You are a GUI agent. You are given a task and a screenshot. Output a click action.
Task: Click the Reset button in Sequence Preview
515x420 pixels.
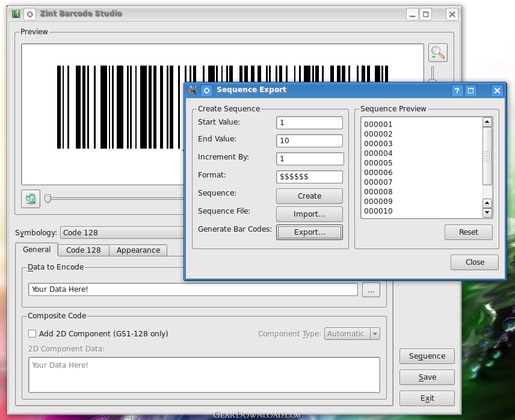468,232
